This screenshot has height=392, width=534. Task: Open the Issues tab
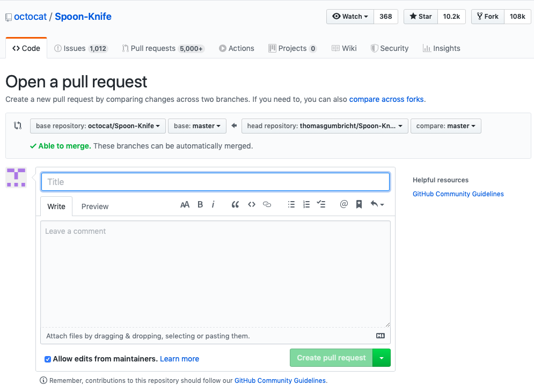pyautogui.click(x=81, y=48)
